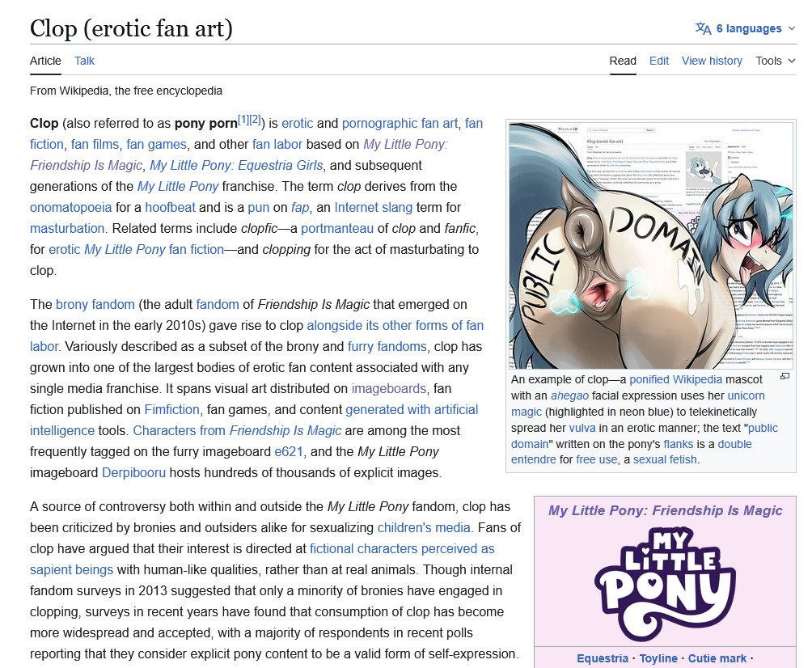Follow the 'fan games' link
Viewport: 812px width, 668px height.
tap(156, 144)
